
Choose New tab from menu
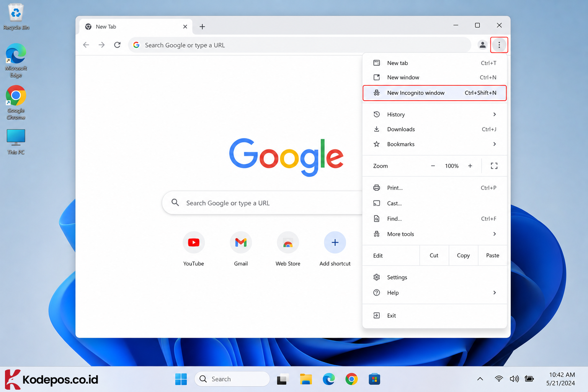click(x=434, y=63)
